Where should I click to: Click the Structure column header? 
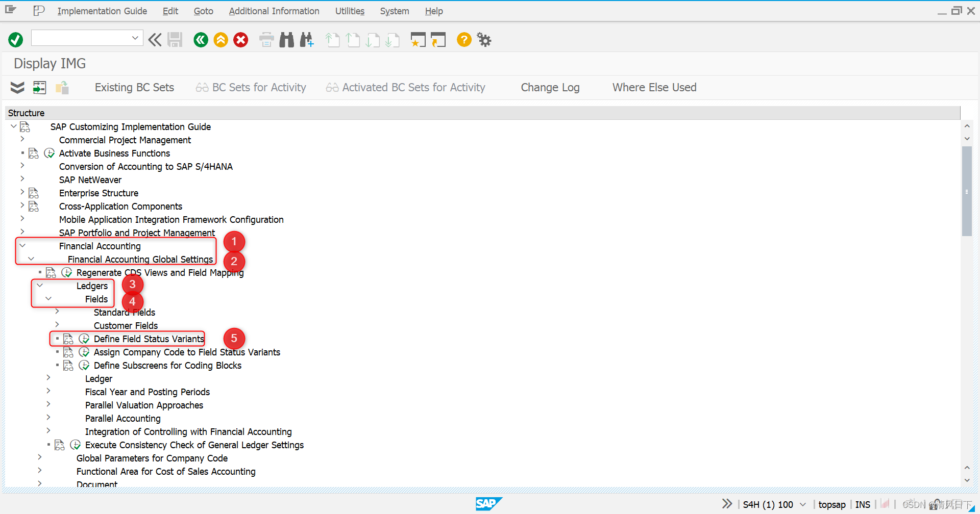482,113
